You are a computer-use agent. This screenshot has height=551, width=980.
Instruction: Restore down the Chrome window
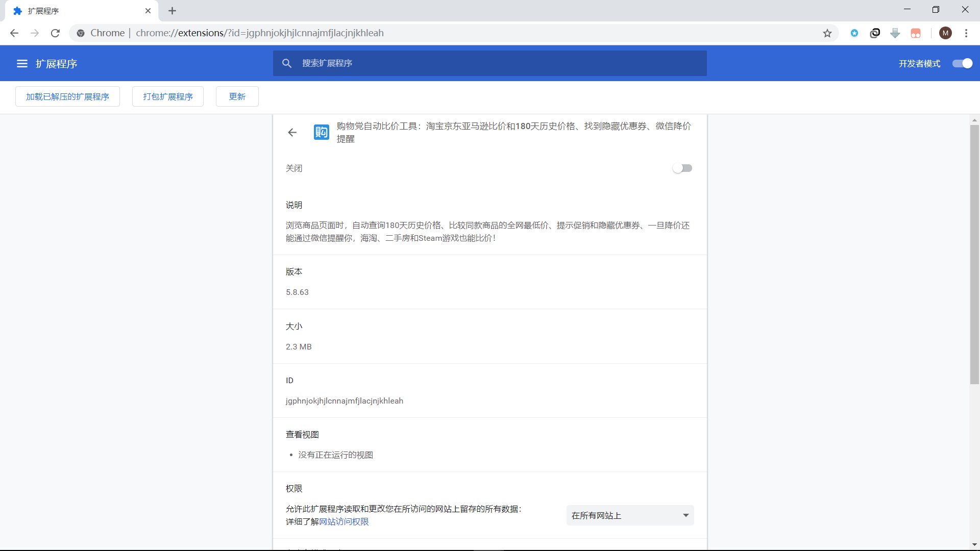936,10
